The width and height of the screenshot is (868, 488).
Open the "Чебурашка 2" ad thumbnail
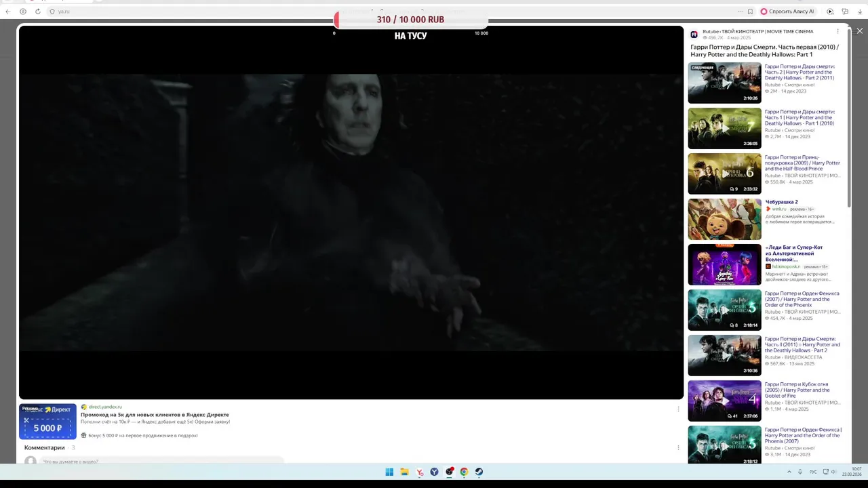pyautogui.click(x=724, y=219)
